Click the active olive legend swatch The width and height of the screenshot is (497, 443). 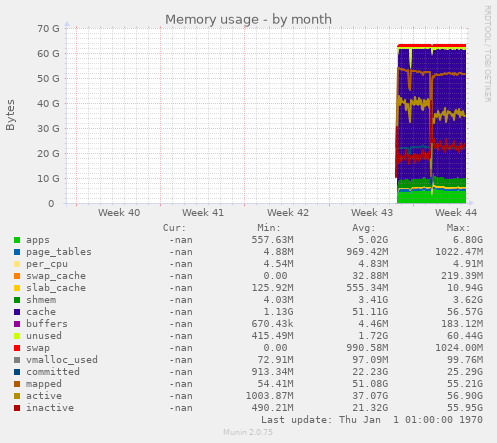coord(17,396)
